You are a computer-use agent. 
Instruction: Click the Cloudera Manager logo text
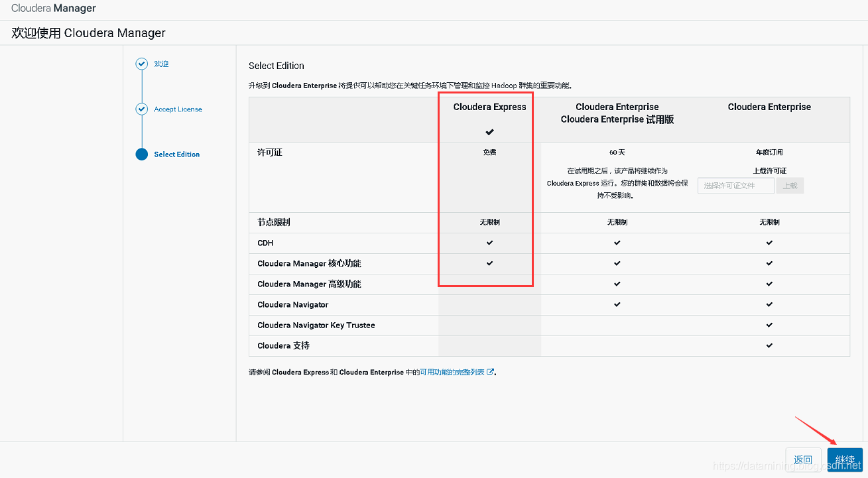[x=54, y=9]
